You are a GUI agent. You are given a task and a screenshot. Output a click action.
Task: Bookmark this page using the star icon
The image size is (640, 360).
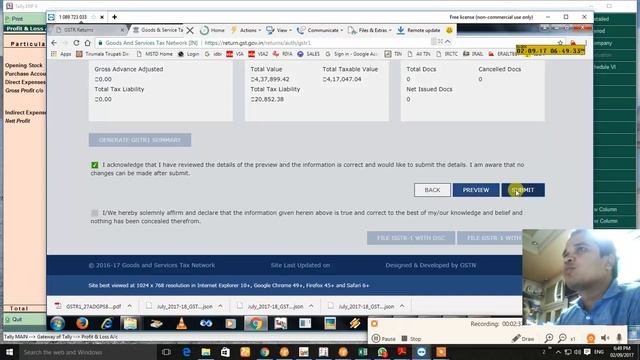[560, 43]
